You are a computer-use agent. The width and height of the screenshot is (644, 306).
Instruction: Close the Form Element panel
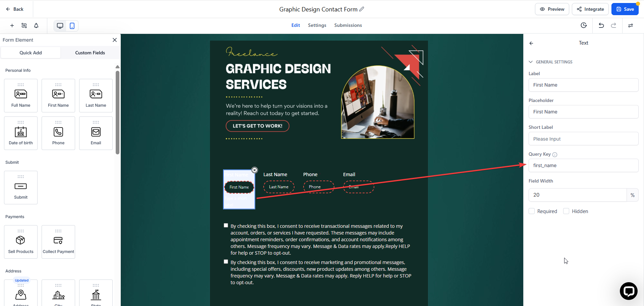coord(115,40)
